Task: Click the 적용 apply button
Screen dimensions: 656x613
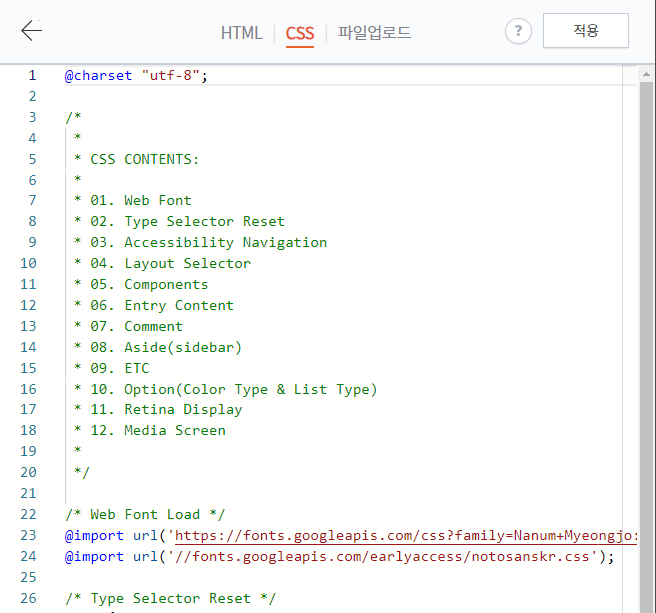Action: point(586,31)
